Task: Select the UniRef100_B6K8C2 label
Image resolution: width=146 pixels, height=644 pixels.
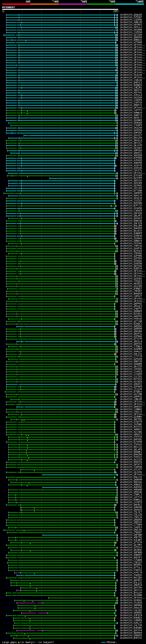Action: pos(131,505)
